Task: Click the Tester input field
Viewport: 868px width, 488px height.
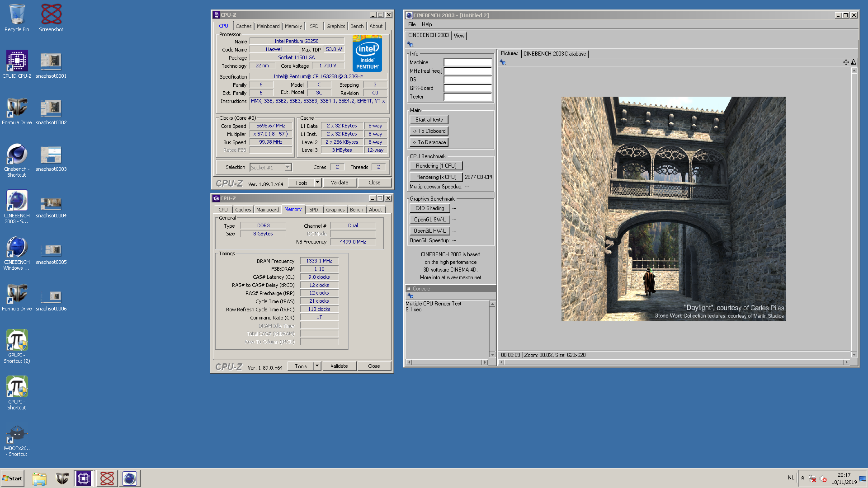Action: tap(467, 97)
